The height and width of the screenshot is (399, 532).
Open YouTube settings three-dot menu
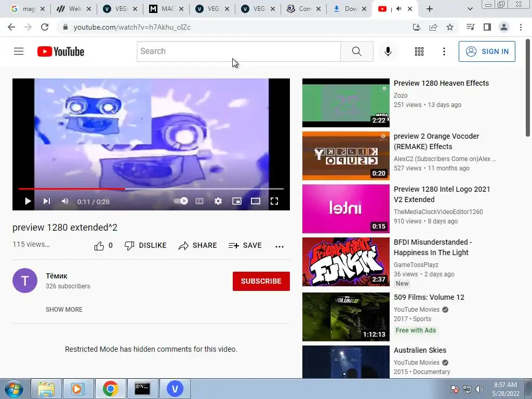tap(444, 51)
